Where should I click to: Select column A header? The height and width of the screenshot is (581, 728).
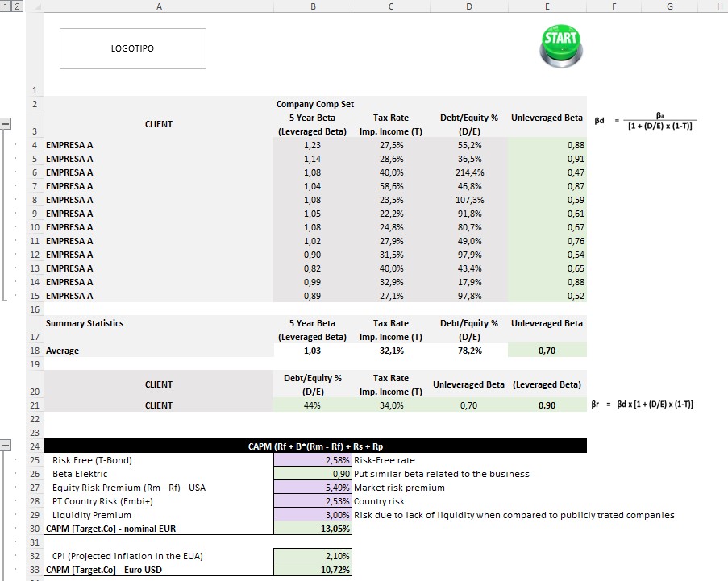tap(159, 6)
